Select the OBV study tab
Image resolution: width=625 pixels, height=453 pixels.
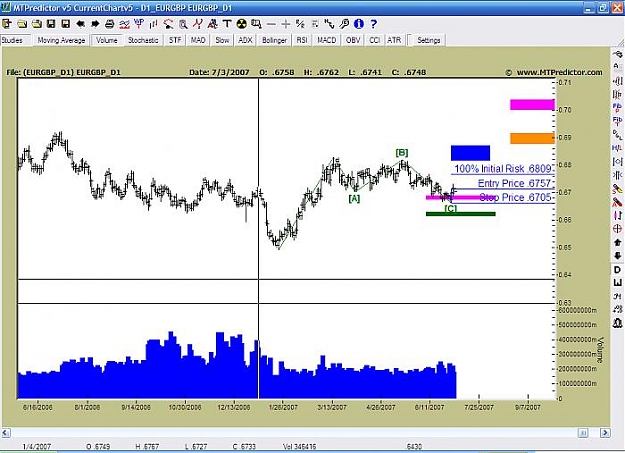click(353, 40)
